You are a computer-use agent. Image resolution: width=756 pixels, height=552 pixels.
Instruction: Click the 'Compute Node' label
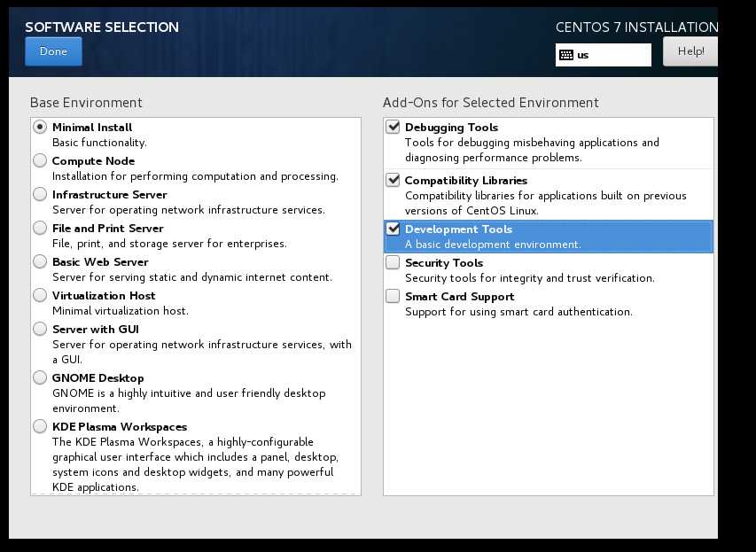point(94,161)
